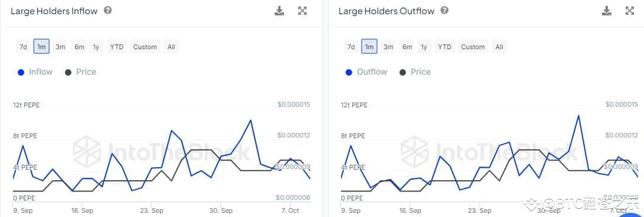Select 1m range on Outflow chart
The width and height of the screenshot is (644, 217).
pyautogui.click(x=369, y=46)
